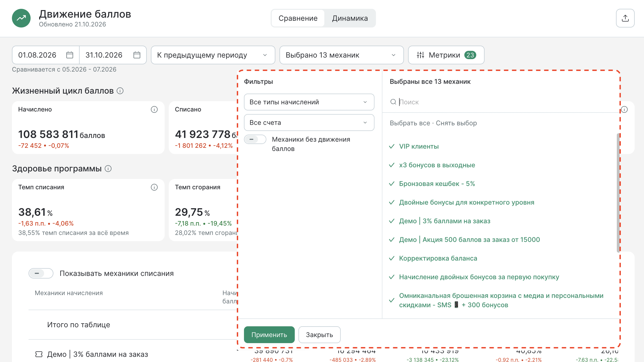Screen dimensions: 644x362
Task: Click info icon on Темп списания card
Action: point(154,187)
